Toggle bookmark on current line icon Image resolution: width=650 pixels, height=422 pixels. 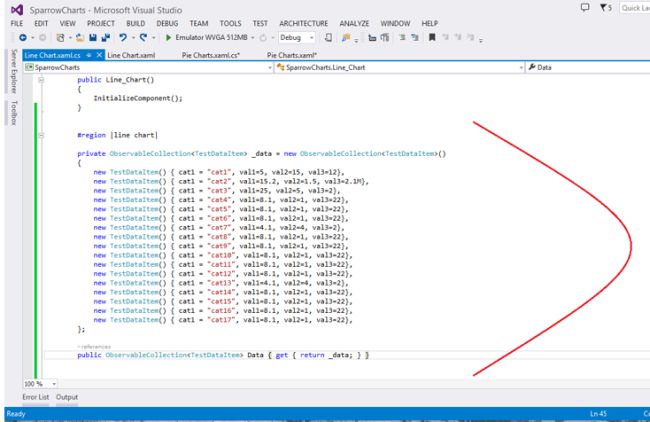coord(432,38)
